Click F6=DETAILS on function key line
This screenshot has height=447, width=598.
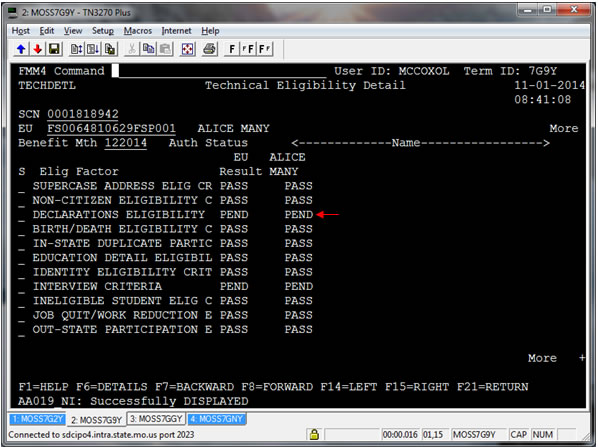(x=112, y=387)
